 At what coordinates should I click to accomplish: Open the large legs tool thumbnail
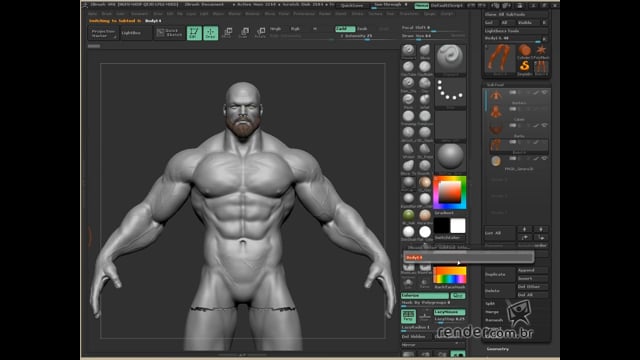tap(500, 60)
